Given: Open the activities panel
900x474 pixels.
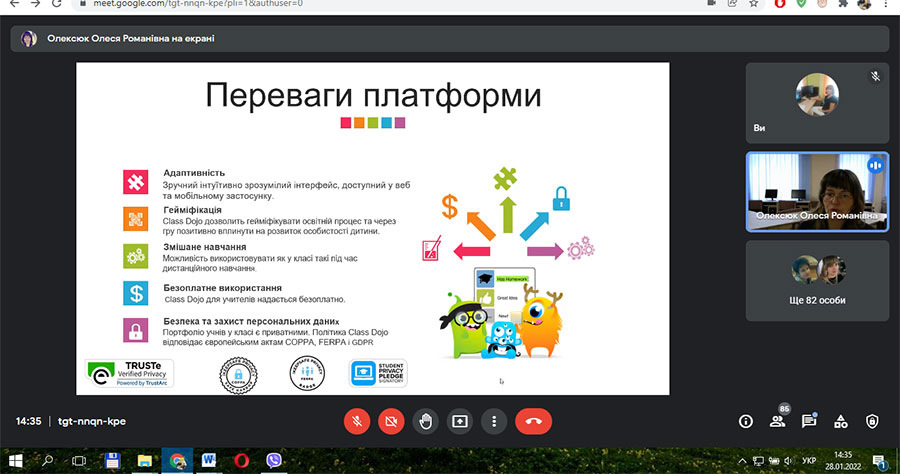Looking at the screenshot, I should pyautogui.click(x=840, y=422).
